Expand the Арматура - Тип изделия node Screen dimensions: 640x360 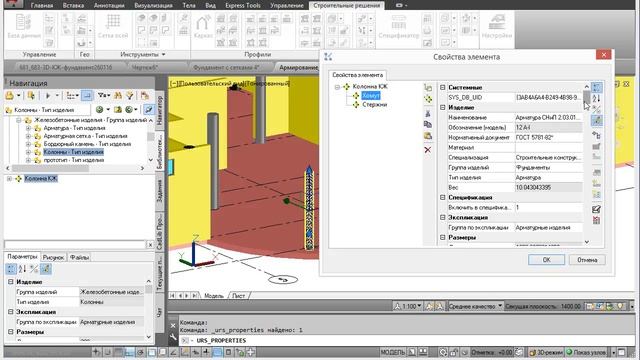pyautogui.click(x=28, y=128)
